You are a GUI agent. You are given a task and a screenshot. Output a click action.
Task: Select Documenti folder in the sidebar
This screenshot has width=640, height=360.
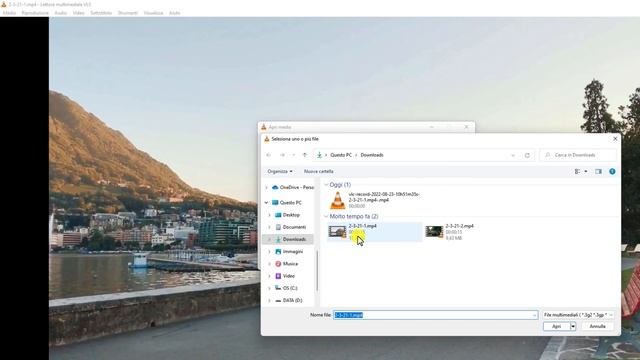coord(290,227)
